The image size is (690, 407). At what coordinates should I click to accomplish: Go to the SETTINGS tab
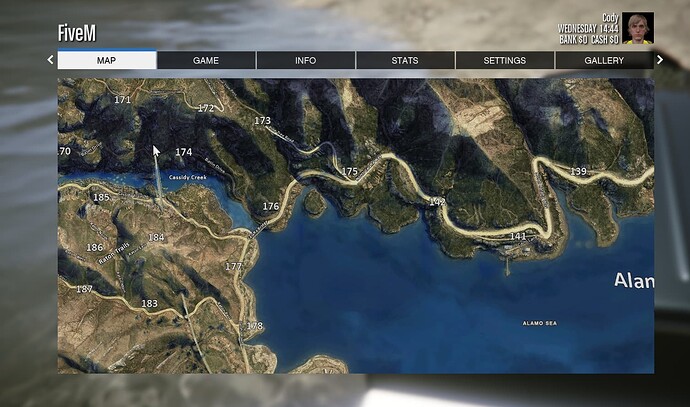click(x=505, y=60)
